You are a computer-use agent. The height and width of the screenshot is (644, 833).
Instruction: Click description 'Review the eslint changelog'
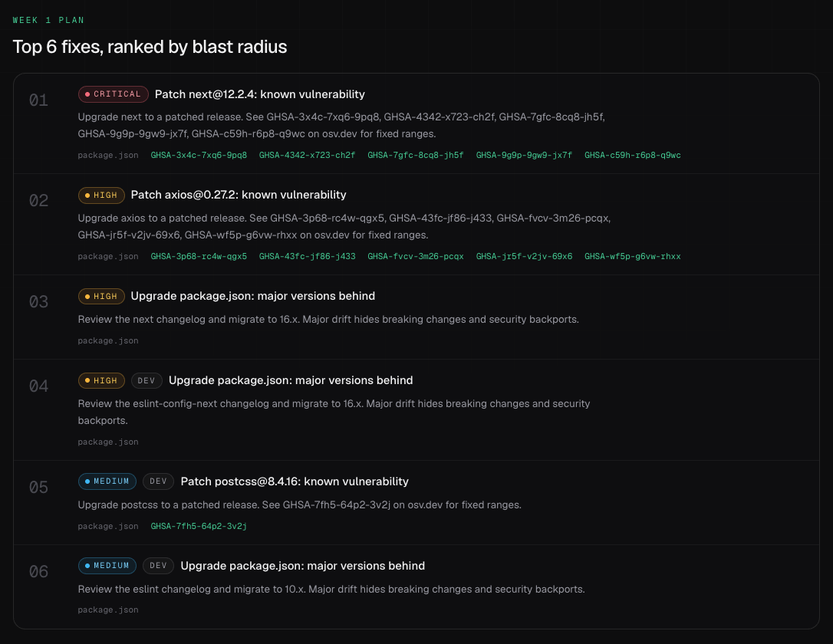[x=331, y=590]
